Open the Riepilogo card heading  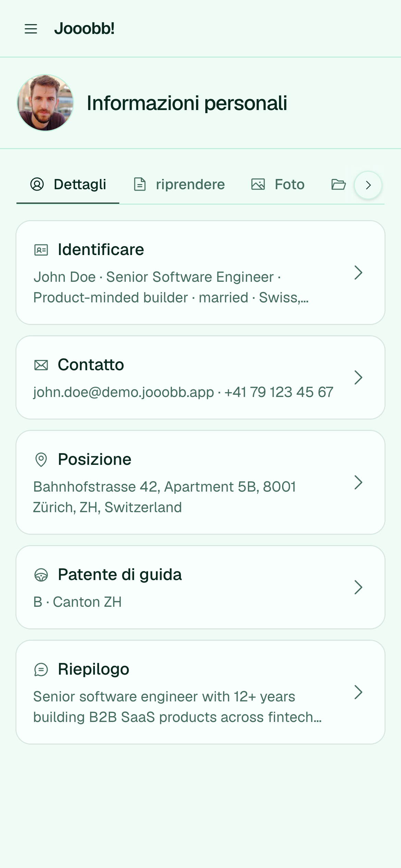(x=94, y=669)
